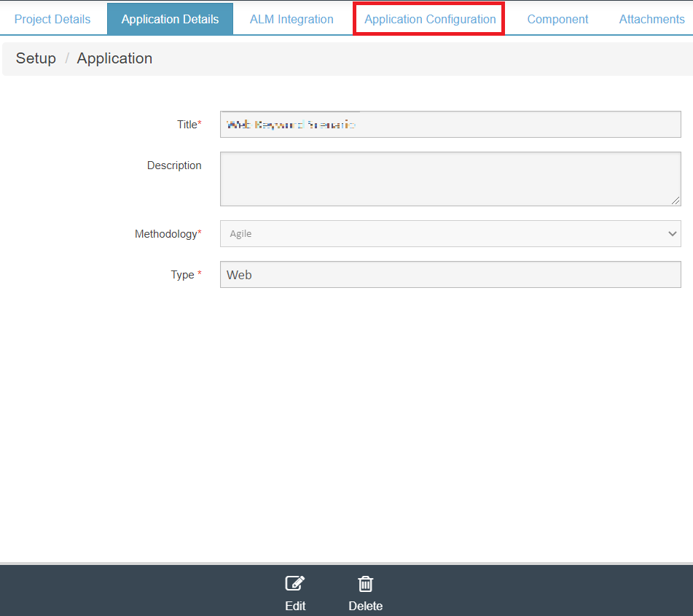Switch to the ALM Integration tab
The image size is (693, 616).
(291, 19)
